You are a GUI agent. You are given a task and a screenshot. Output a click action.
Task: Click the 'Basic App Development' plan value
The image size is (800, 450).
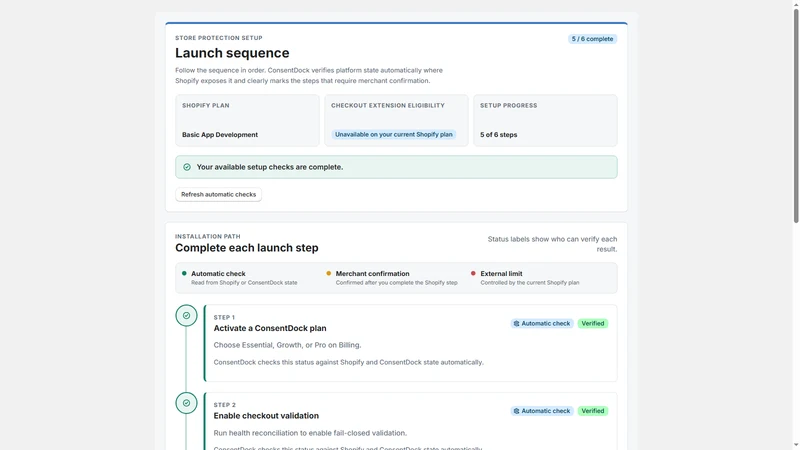coord(220,135)
